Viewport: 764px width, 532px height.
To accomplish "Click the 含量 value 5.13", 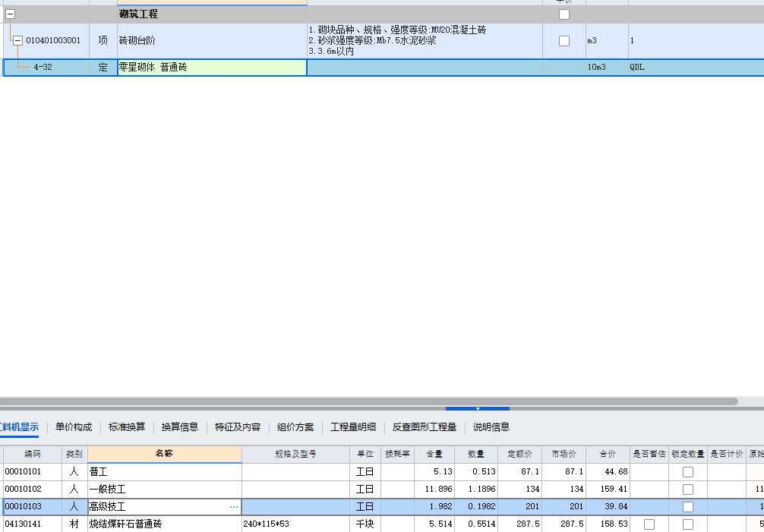I will click(x=434, y=471).
